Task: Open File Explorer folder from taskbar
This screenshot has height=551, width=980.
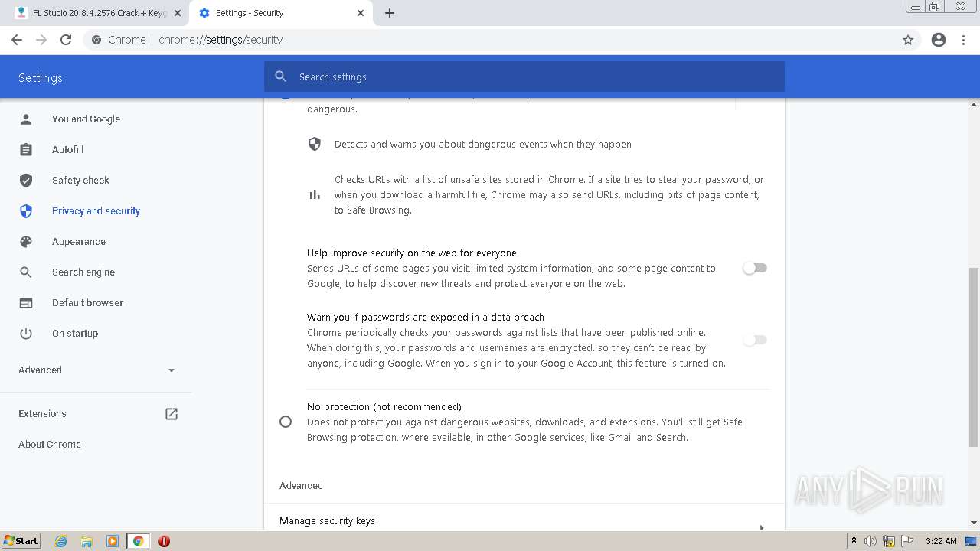Action: (87, 541)
